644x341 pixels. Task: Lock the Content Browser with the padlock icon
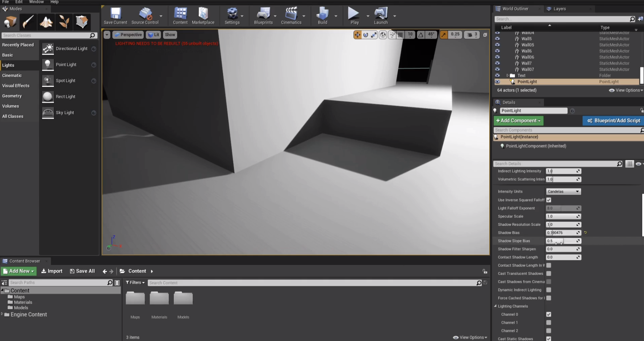tap(485, 271)
